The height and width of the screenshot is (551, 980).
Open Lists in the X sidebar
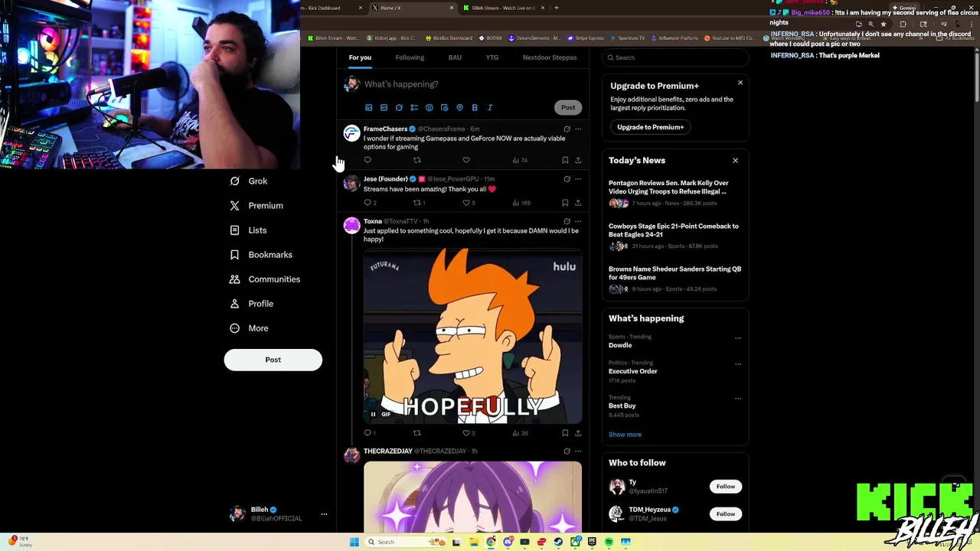click(x=248, y=230)
